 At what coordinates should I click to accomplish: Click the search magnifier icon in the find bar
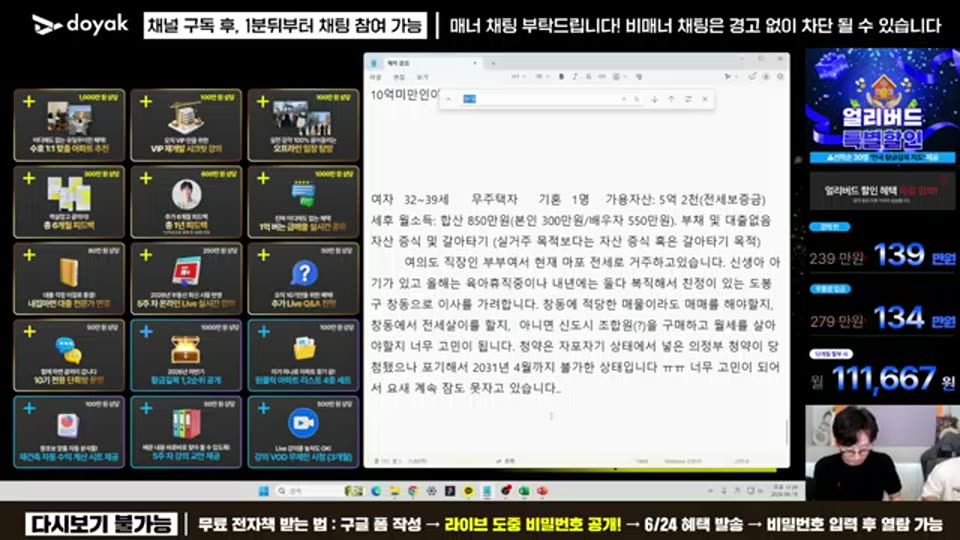pos(637,99)
